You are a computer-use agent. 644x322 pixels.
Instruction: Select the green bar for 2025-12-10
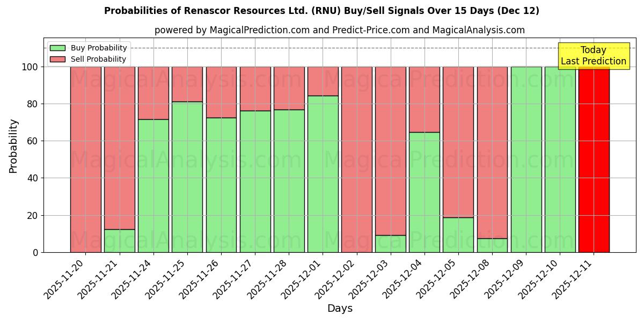(x=560, y=161)
